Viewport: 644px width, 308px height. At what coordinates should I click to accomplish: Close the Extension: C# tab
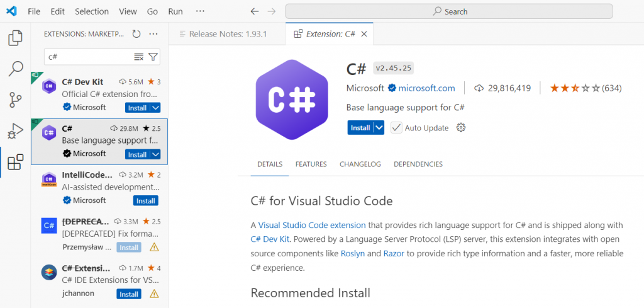[364, 34]
